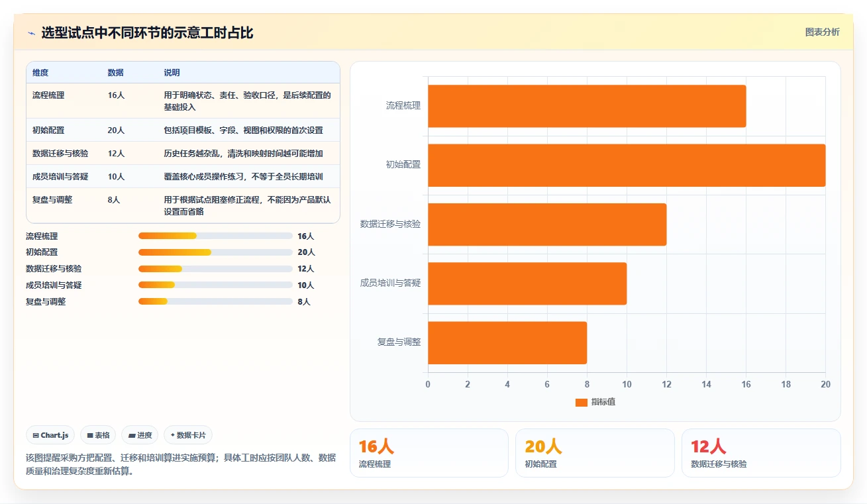
Task: Select the 数据卡片 tag chip
Action: (188, 435)
